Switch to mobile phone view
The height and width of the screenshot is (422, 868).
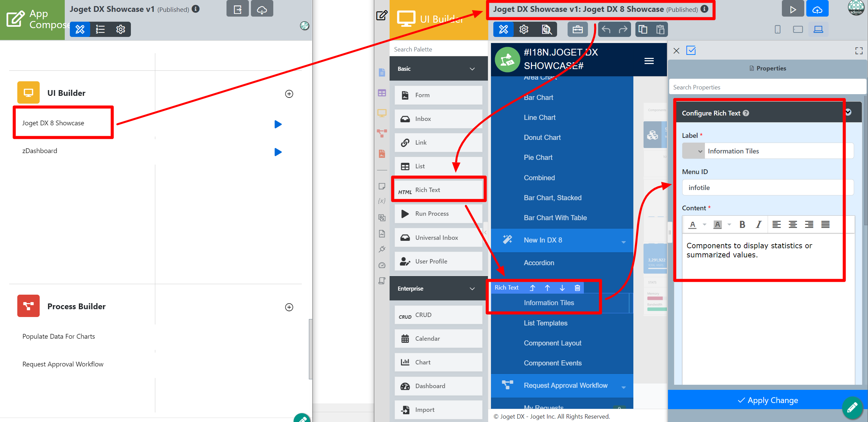click(777, 30)
